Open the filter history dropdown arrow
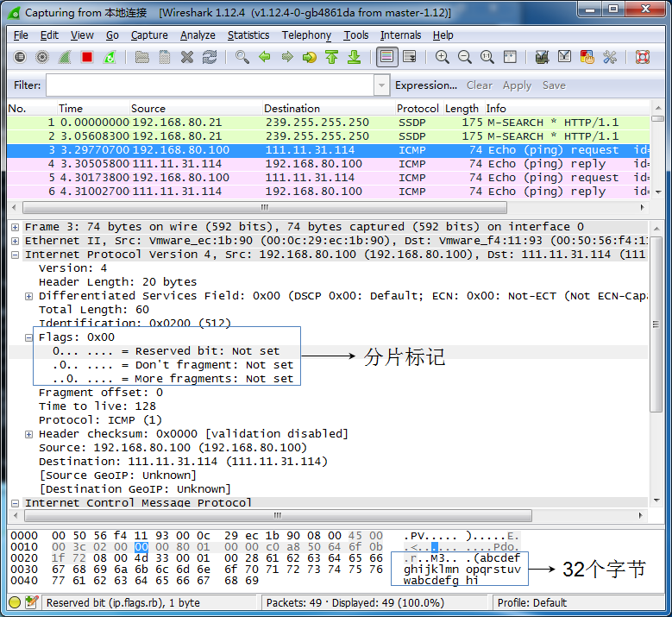This screenshot has width=672, height=617. click(381, 85)
